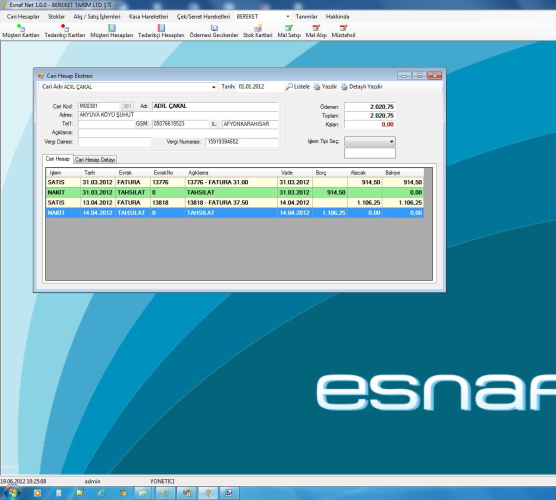
Task: Switch to Cari Hesap tab
Action: point(57,159)
